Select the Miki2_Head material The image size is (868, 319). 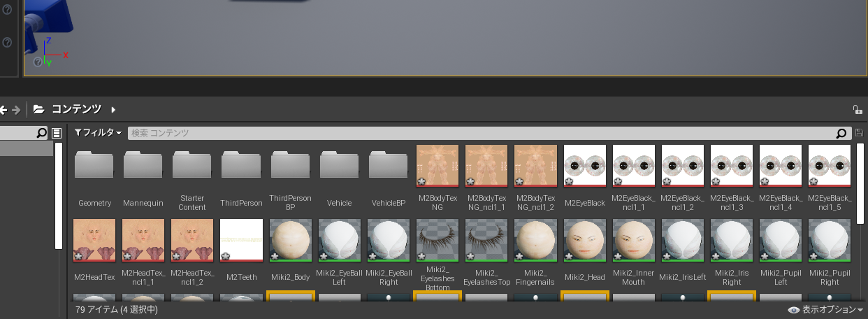click(584, 240)
